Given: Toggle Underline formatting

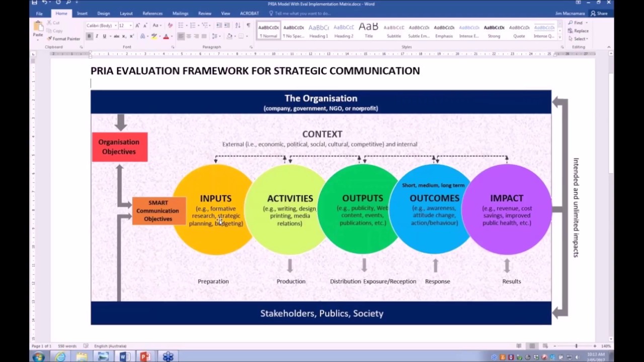Looking at the screenshot, I should click(105, 36).
